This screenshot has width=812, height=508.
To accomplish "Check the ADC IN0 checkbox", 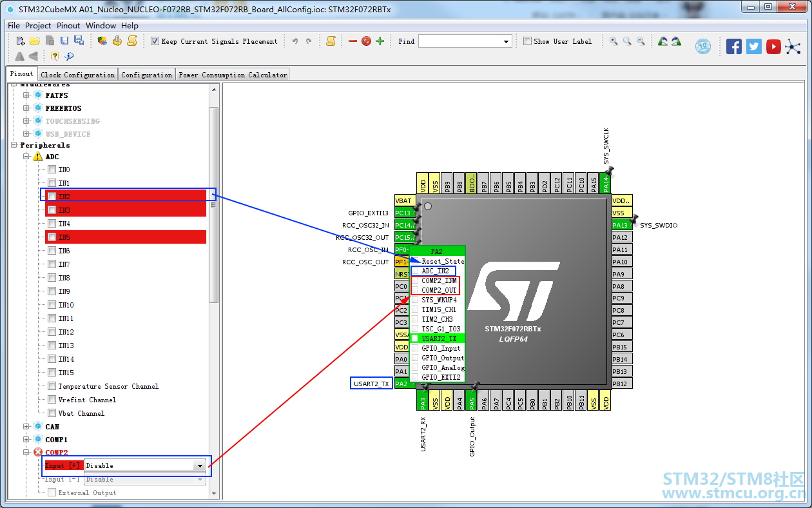I will (x=52, y=170).
